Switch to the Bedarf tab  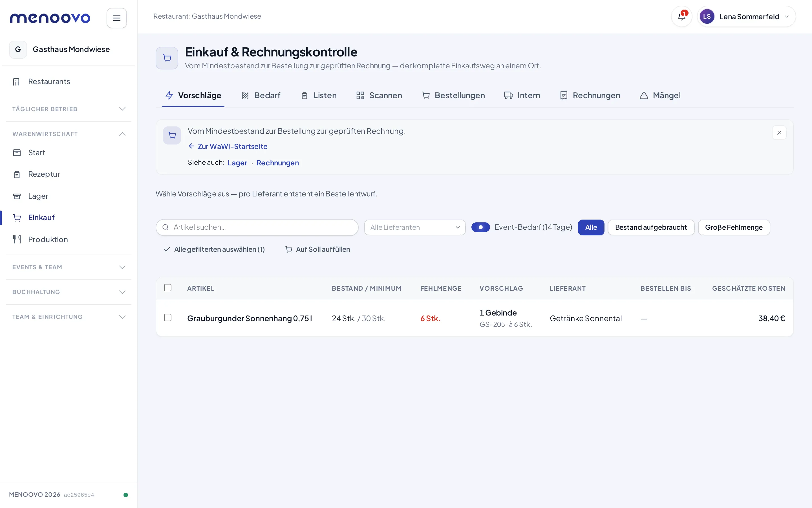click(x=261, y=95)
